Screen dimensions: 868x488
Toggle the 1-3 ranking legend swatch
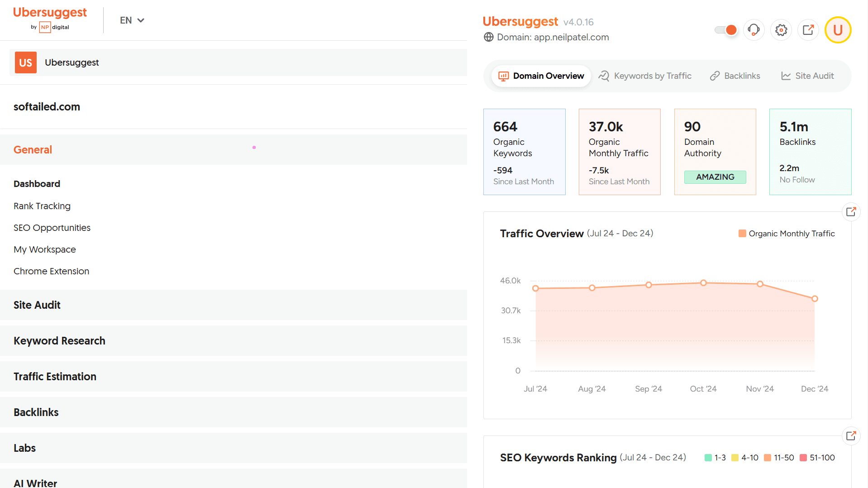coord(708,458)
